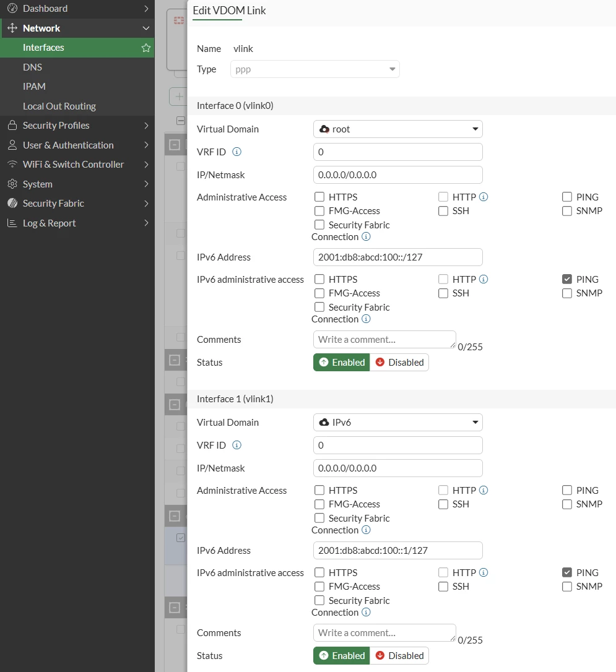
Task: Enable SNMP in Interface 1 Administrative Access
Action: point(567,504)
